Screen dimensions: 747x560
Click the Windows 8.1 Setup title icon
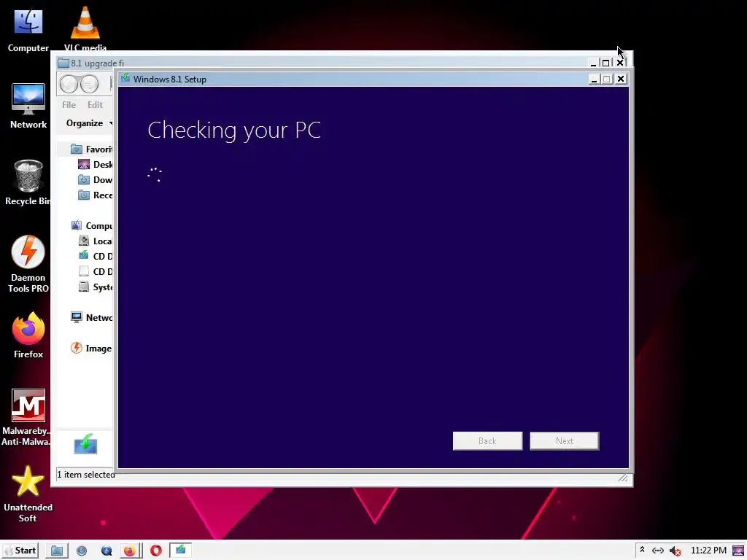(x=125, y=79)
